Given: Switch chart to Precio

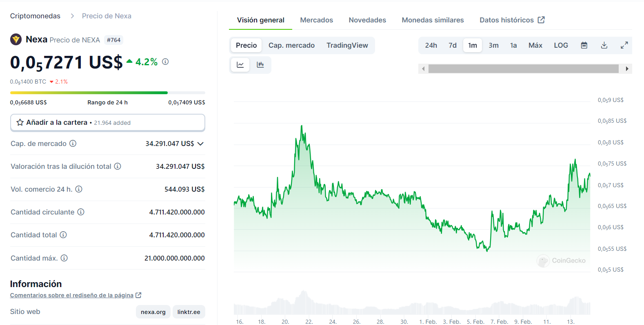Looking at the screenshot, I should [x=246, y=45].
